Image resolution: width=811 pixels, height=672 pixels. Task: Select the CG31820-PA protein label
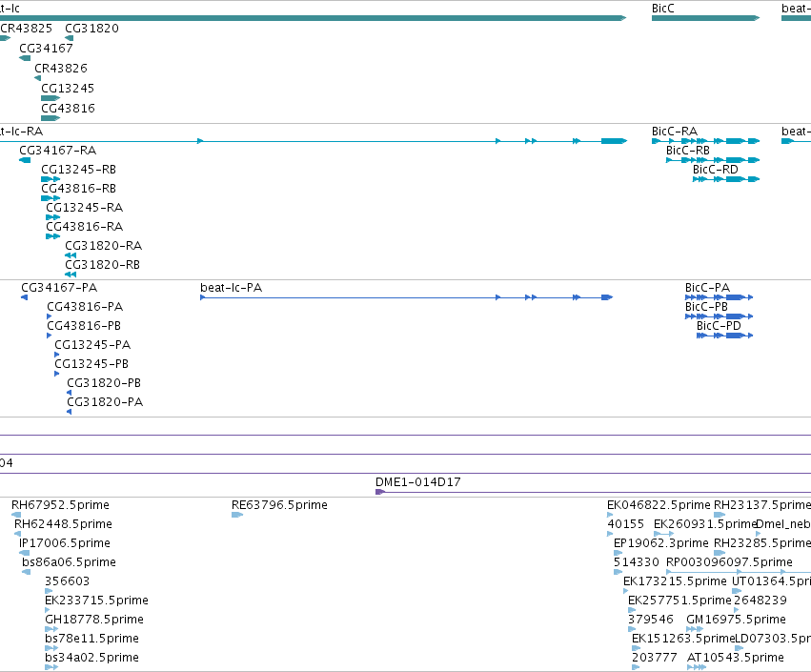[x=105, y=402]
